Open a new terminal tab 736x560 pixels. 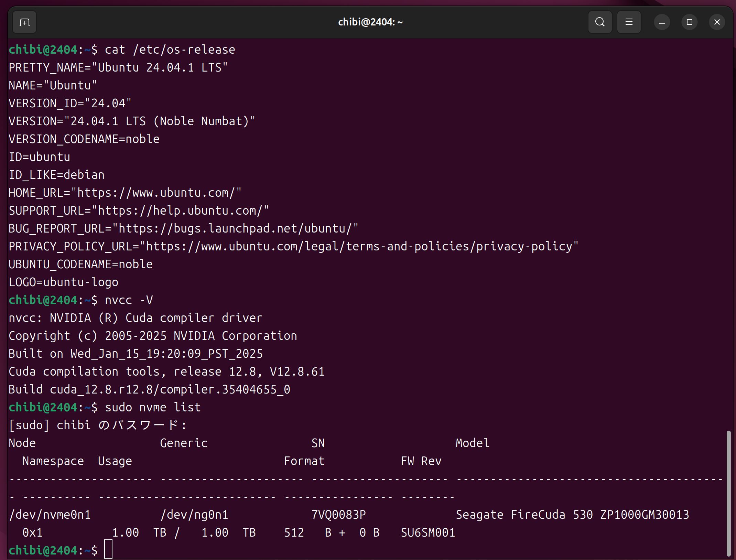pyautogui.click(x=24, y=22)
